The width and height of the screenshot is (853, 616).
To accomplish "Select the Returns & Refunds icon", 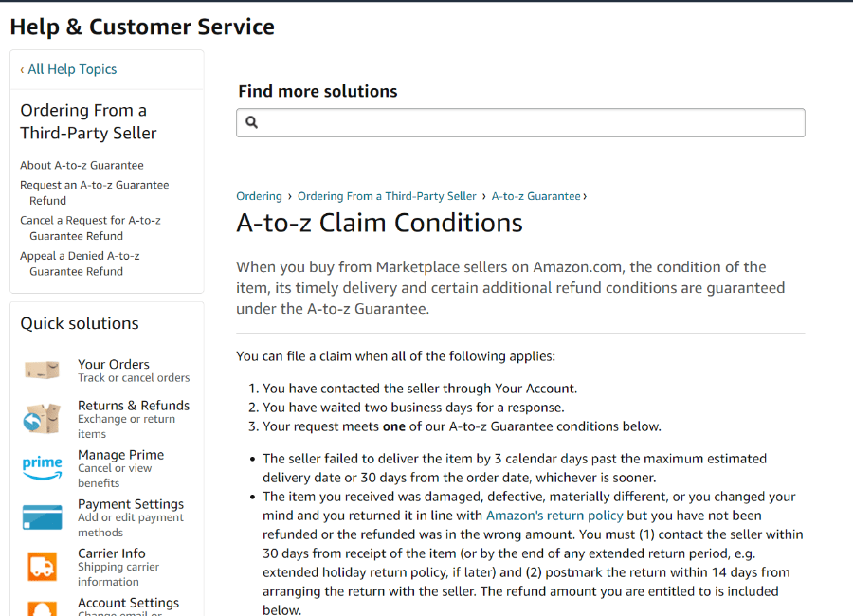I will point(42,418).
